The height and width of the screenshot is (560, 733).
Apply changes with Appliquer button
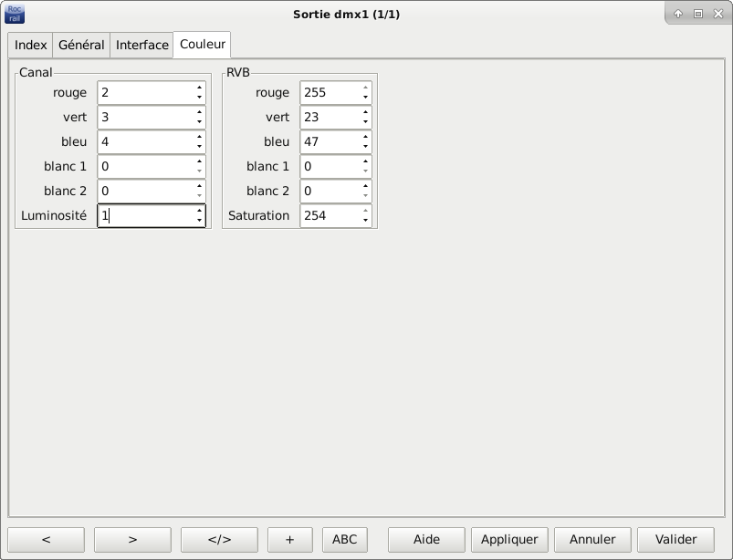(515, 539)
